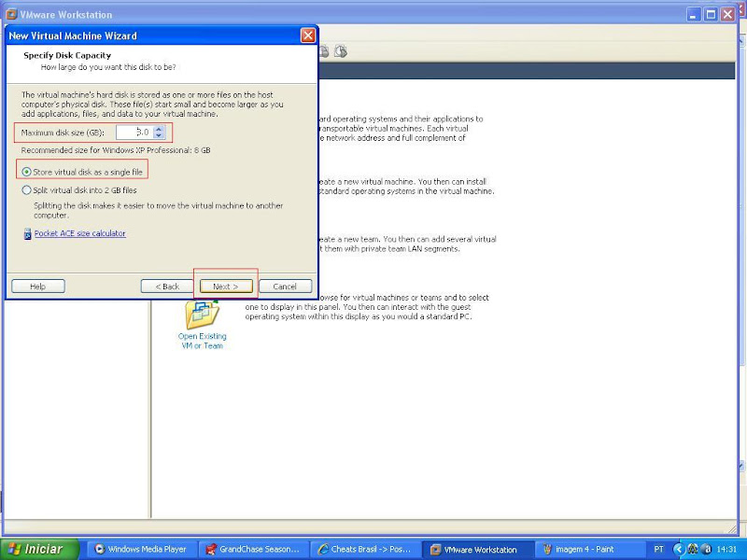Open the PT language indicator
Screen dimensions: 747x560
point(659,549)
